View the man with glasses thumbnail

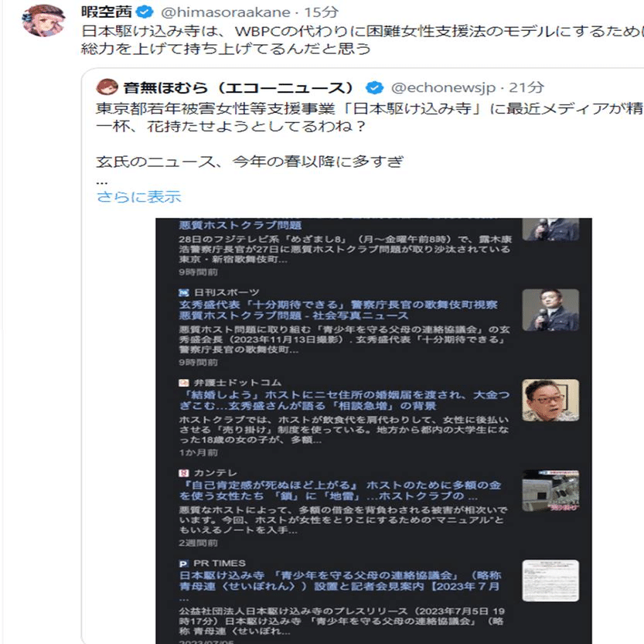click(x=550, y=400)
